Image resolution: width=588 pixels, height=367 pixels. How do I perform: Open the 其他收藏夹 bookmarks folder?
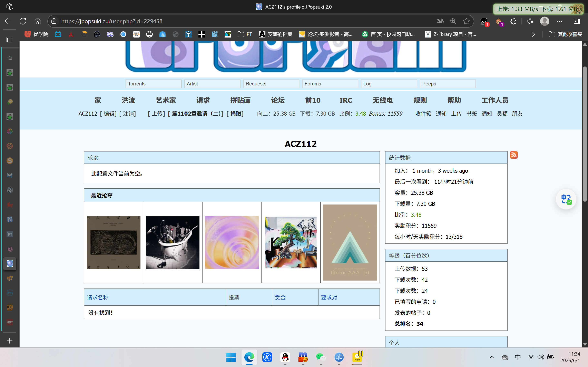coord(565,34)
